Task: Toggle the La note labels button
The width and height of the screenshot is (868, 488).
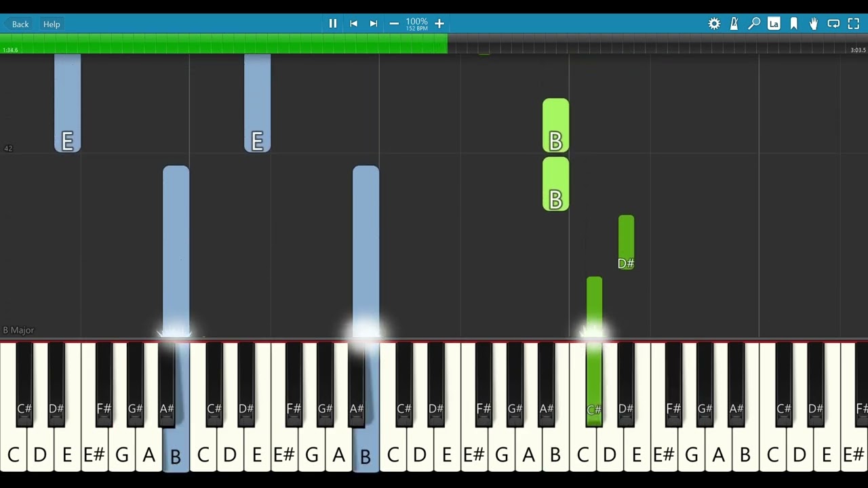Action: (x=774, y=24)
